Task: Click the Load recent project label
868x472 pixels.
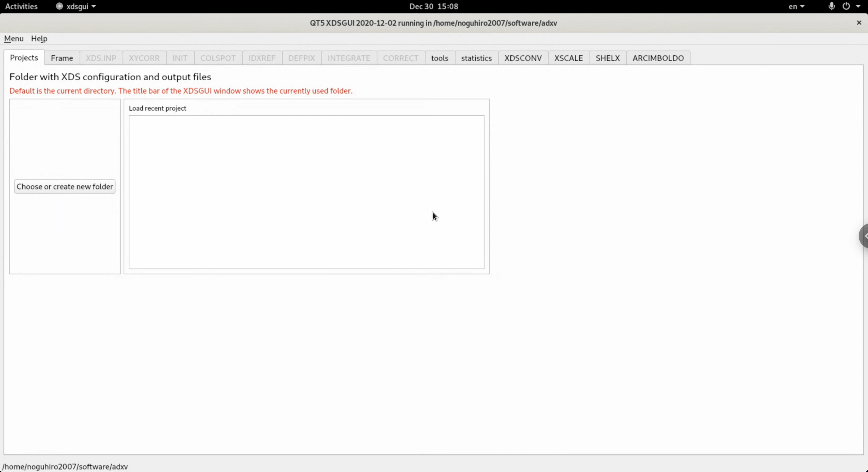Action: point(157,108)
